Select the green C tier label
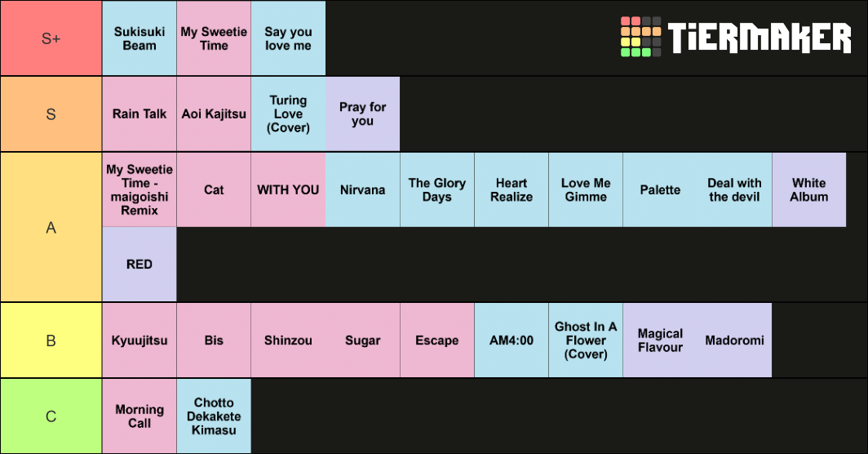 click(x=51, y=416)
